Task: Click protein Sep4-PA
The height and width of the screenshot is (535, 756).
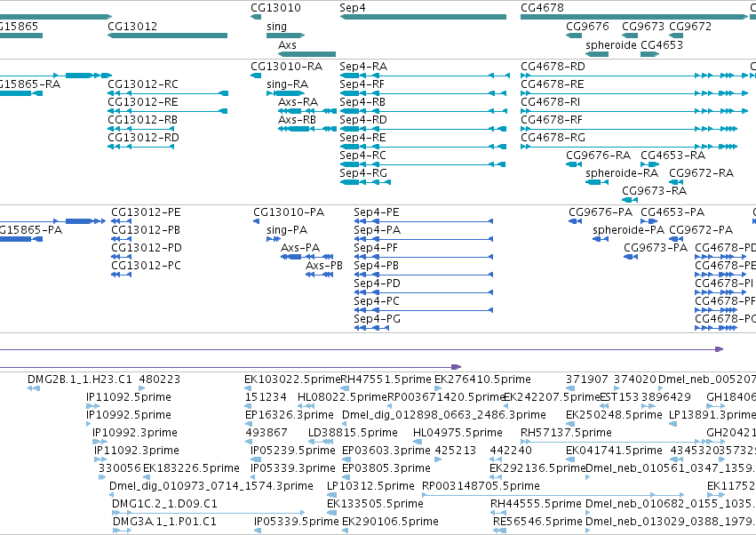Action: point(424,239)
